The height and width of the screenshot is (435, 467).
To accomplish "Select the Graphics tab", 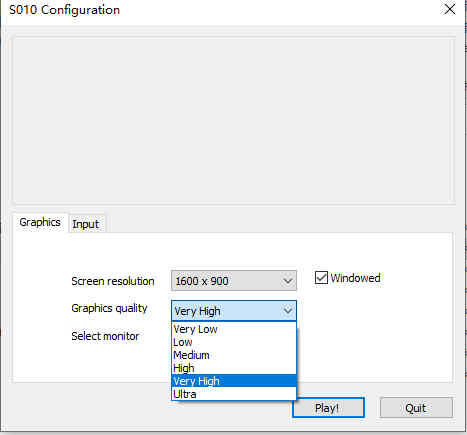I will [x=40, y=222].
